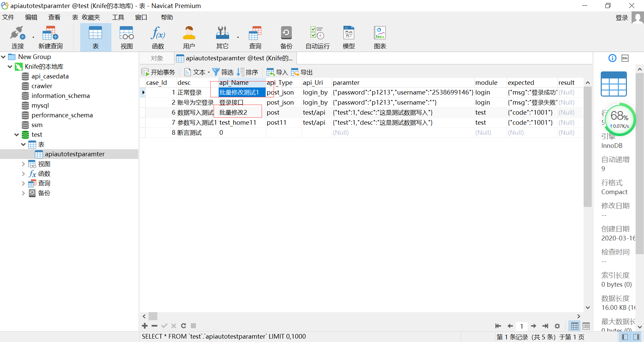Click the 筛选 filter button
644x342 pixels.
[223, 72]
